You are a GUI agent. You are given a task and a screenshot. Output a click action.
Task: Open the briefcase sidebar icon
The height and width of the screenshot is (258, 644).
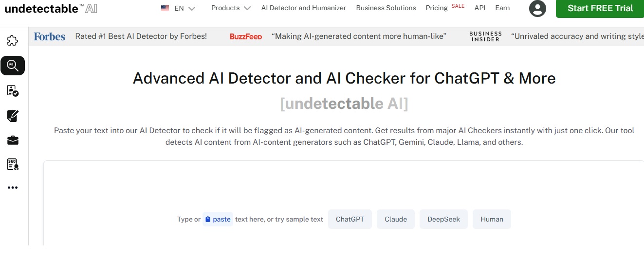click(13, 140)
